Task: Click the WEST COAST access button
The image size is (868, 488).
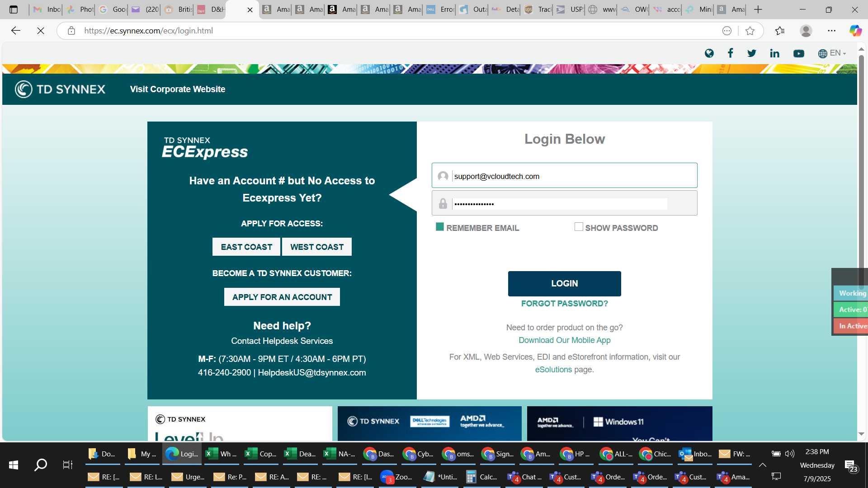Action: tap(316, 247)
